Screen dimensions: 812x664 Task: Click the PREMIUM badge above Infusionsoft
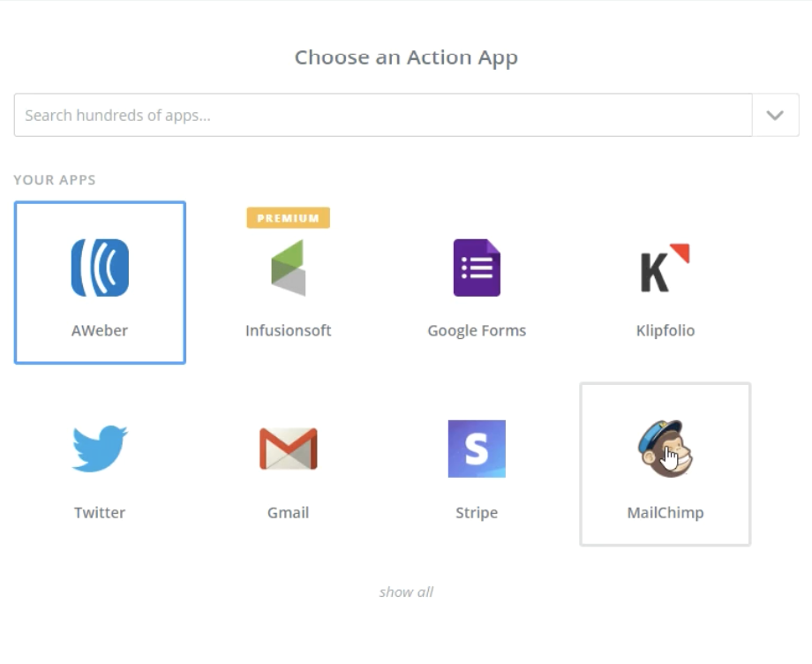[x=289, y=218]
